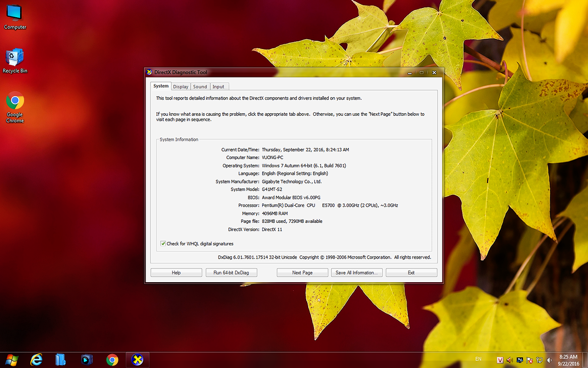Click the BIOS value Award Modular BIOS

292,197
